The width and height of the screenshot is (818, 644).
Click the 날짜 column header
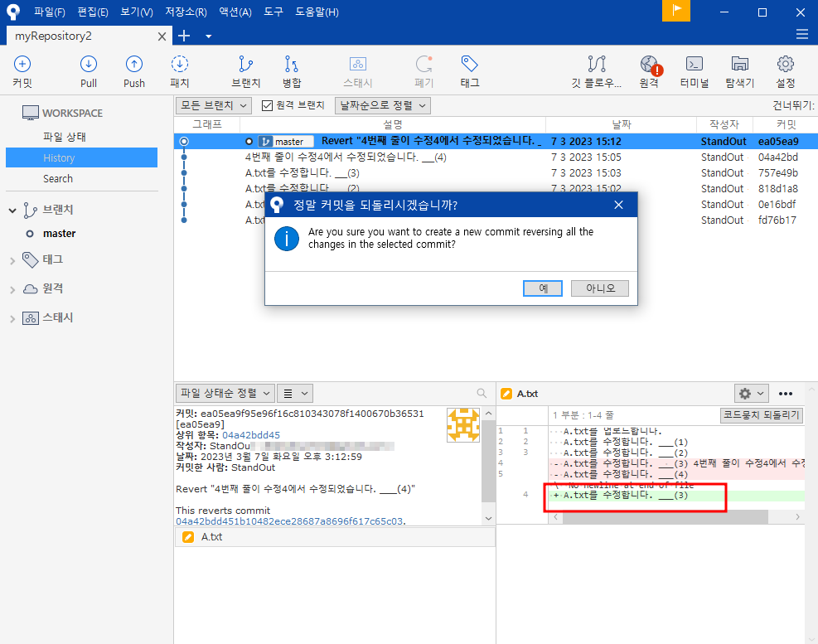coord(622,124)
